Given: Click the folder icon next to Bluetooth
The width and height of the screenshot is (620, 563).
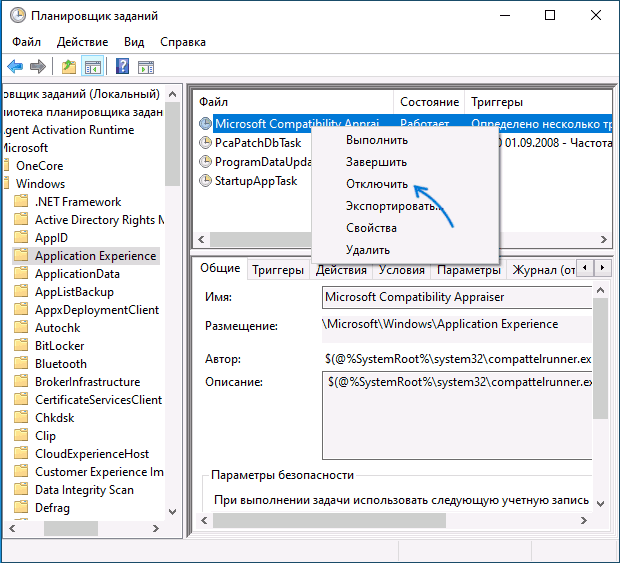Looking at the screenshot, I should coord(21,363).
